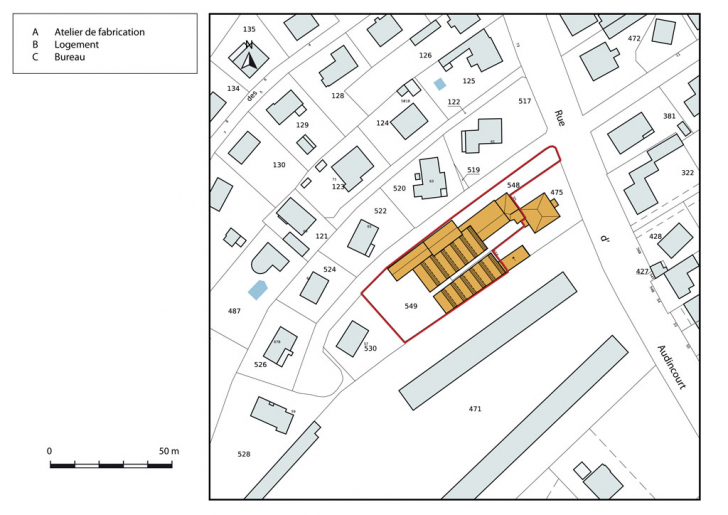Click the north arrow compass symbol
This screenshot has width=728, height=515.
[x=249, y=57]
